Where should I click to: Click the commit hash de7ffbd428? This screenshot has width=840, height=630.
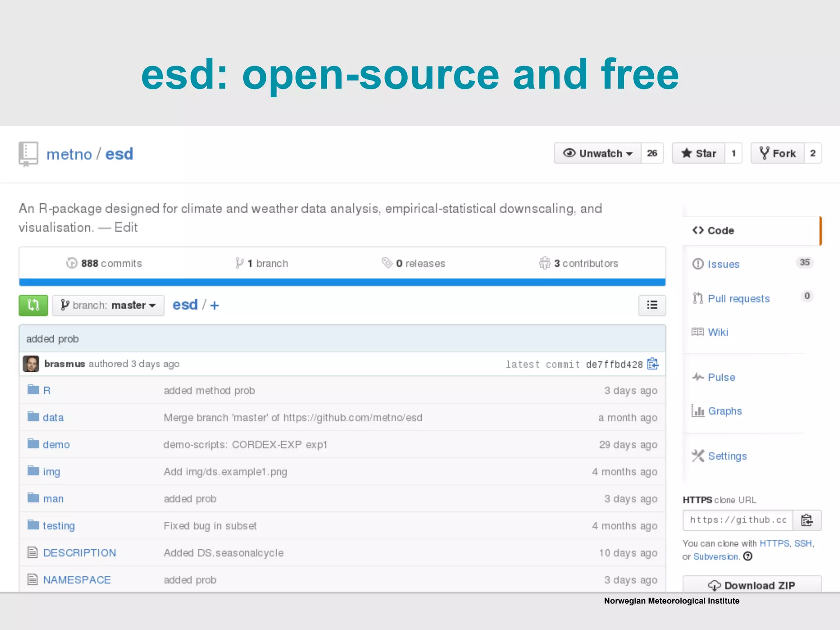click(x=614, y=365)
